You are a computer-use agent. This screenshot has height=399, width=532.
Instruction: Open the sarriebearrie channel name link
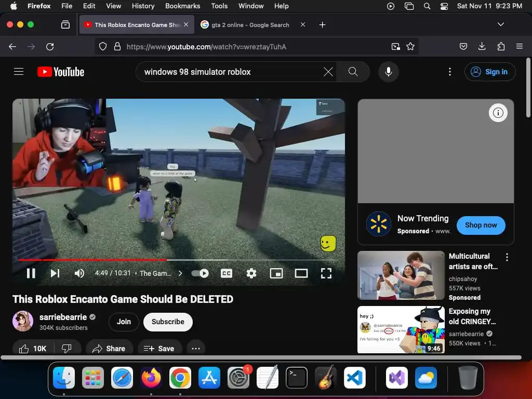(63, 317)
